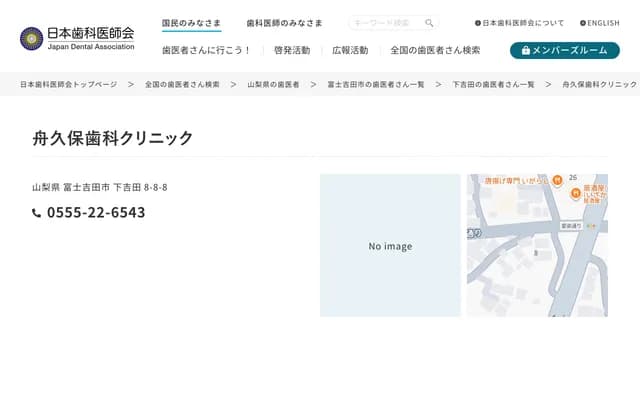Screen dimensions: 640x400
Task: Click the keyword search input field
Action: click(385, 23)
